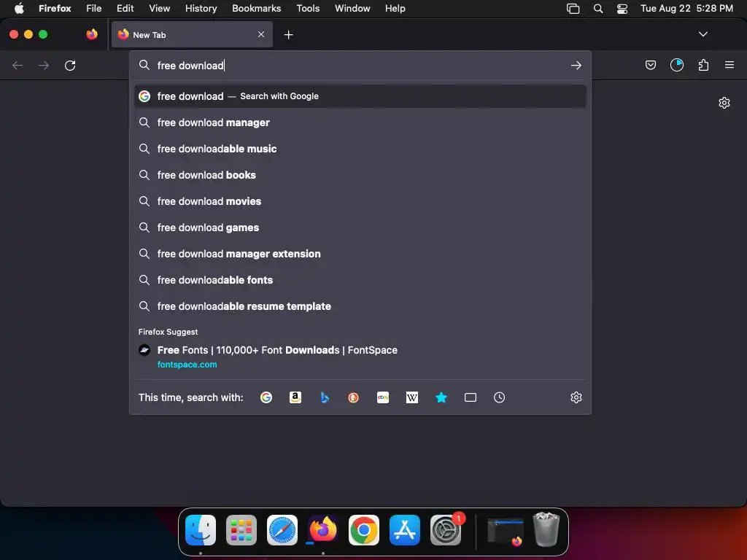747x560 pixels.
Task: Click the Firefox icon in the Dock
Action: (x=323, y=529)
